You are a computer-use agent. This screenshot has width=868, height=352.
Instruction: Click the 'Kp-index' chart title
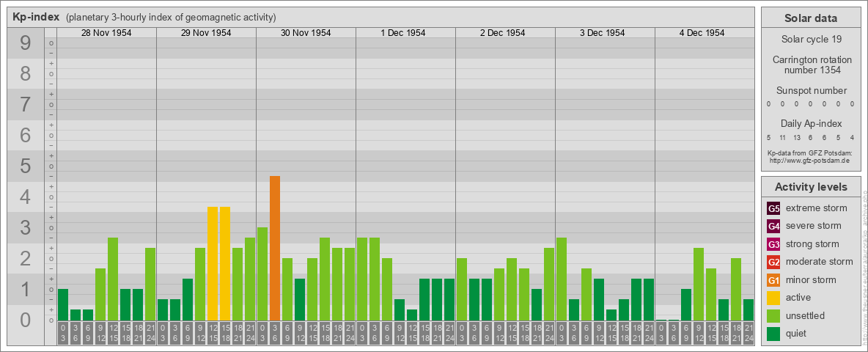pos(36,17)
